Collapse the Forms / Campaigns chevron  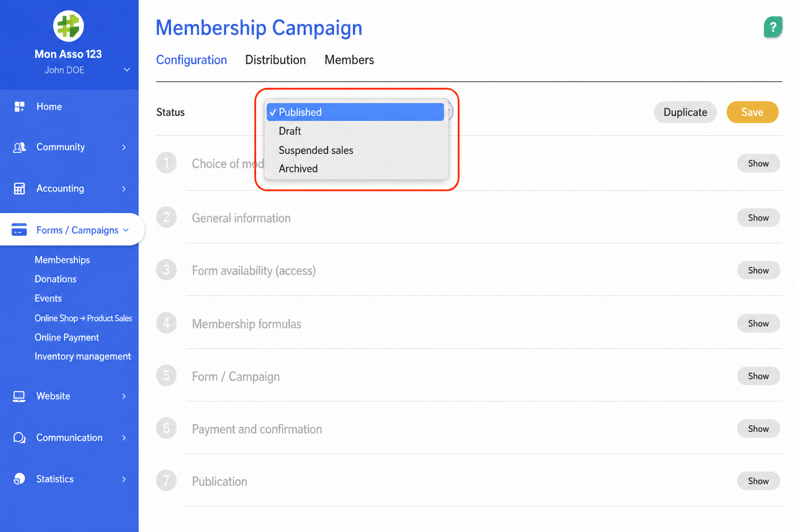pos(126,230)
